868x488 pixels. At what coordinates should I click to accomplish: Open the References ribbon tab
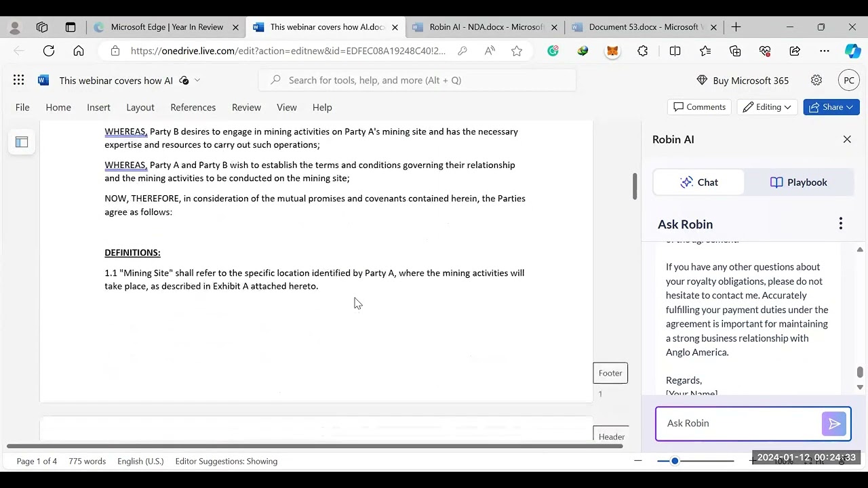click(x=193, y=107)
